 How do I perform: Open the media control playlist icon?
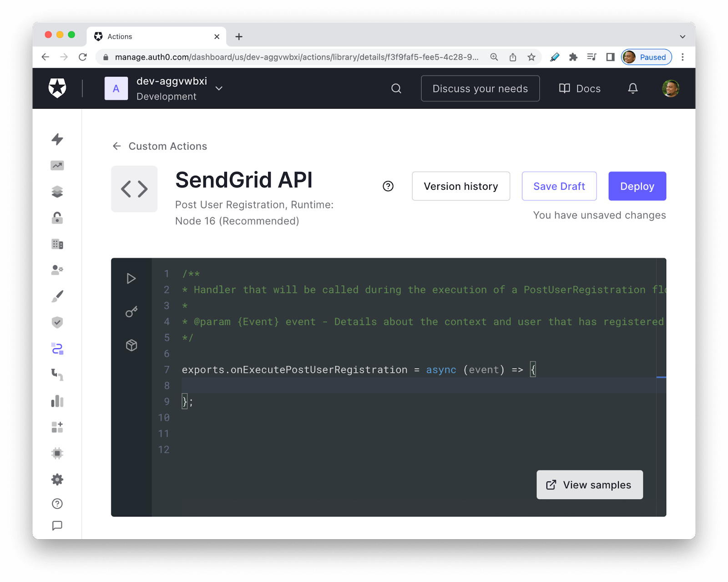[591, 57]
